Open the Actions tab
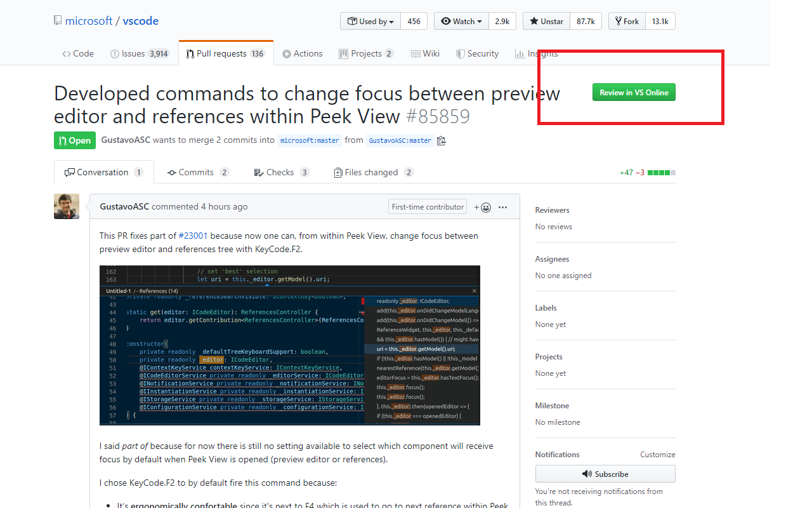Screen dimensions: 812x508 click(x=303, y=53)
